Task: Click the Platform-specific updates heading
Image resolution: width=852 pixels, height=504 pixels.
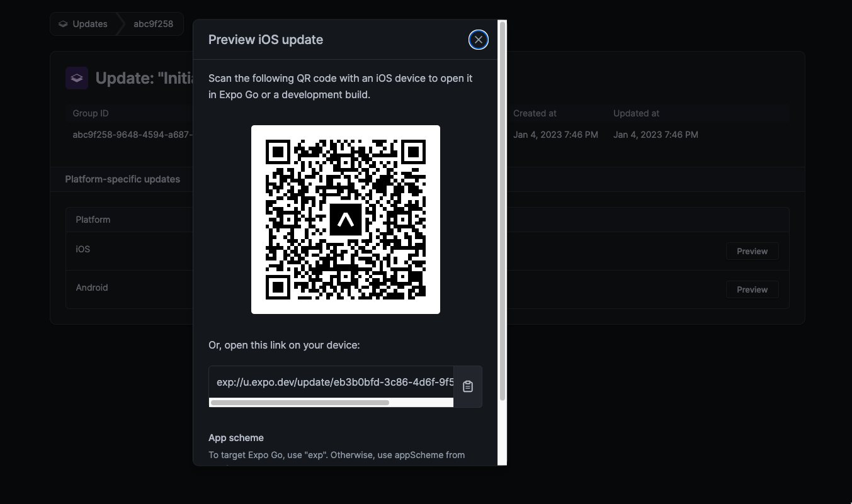Action: click(x=123, y=179)
